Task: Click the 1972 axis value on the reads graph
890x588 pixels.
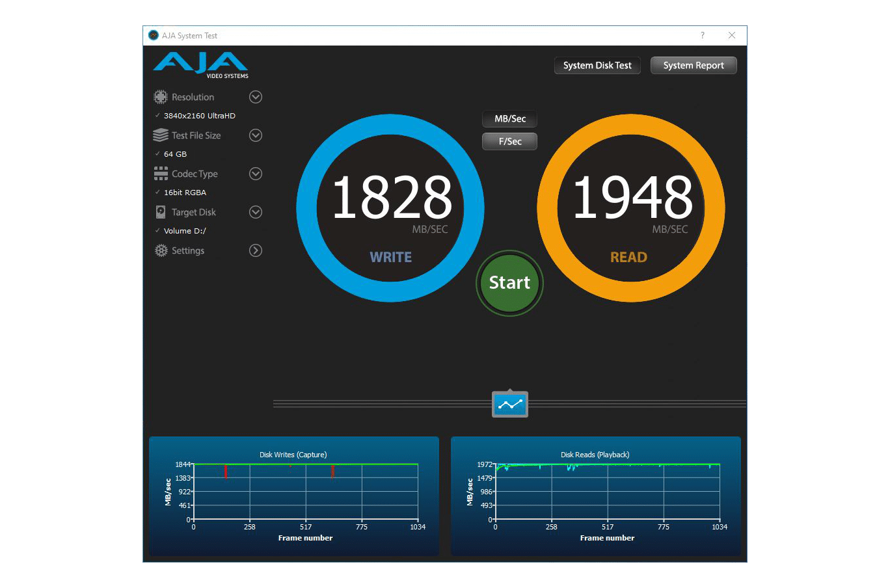Action: point(485,464)
